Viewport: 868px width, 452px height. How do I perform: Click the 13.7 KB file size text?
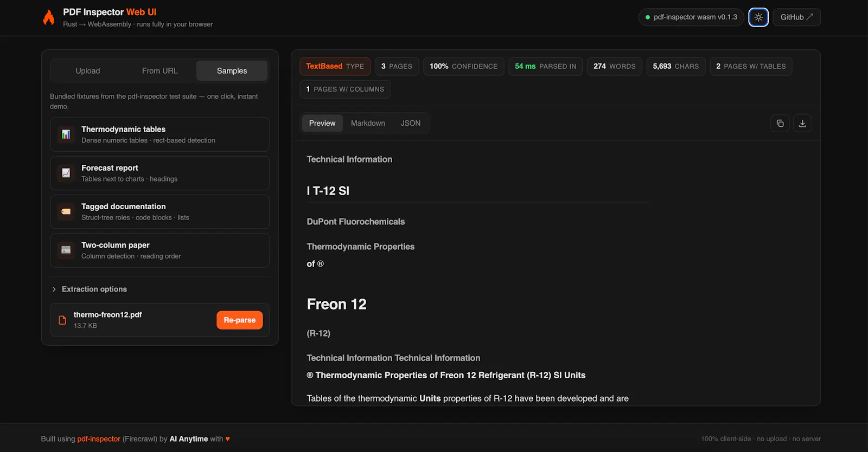click(85, 326)
